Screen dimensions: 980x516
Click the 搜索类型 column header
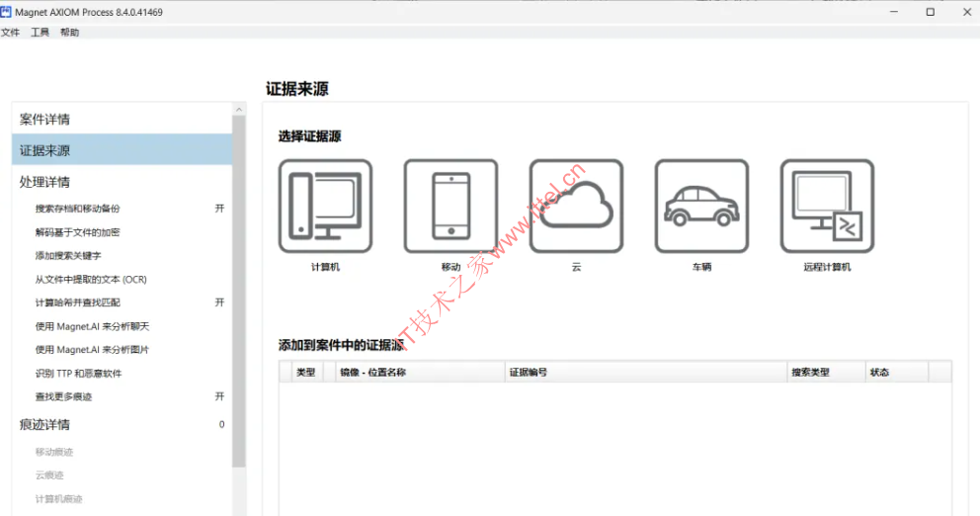point(810,373)
